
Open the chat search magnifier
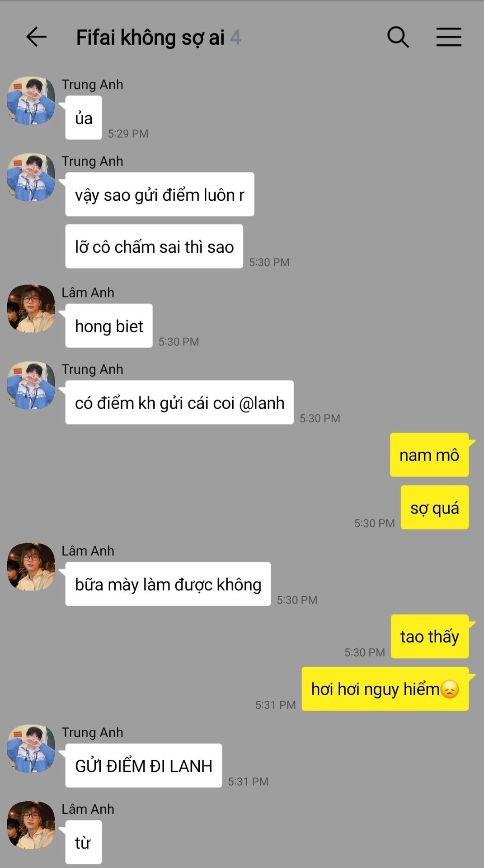coord(398,37)
